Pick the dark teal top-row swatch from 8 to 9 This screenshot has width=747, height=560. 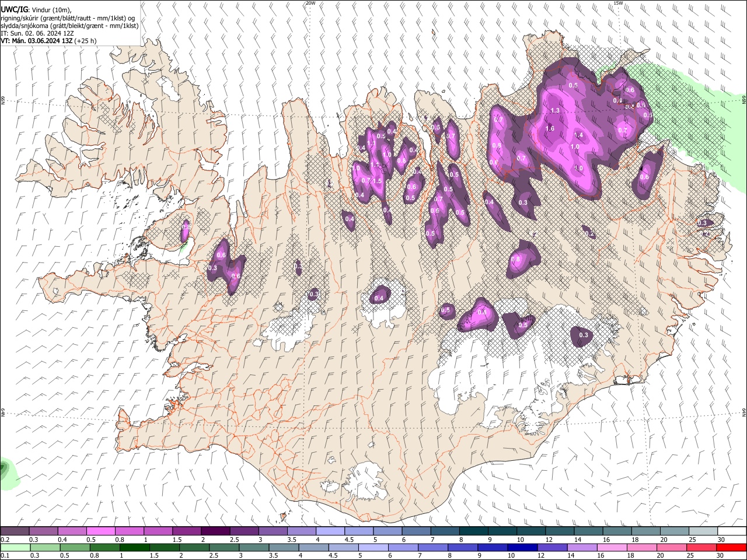[473, 531]
